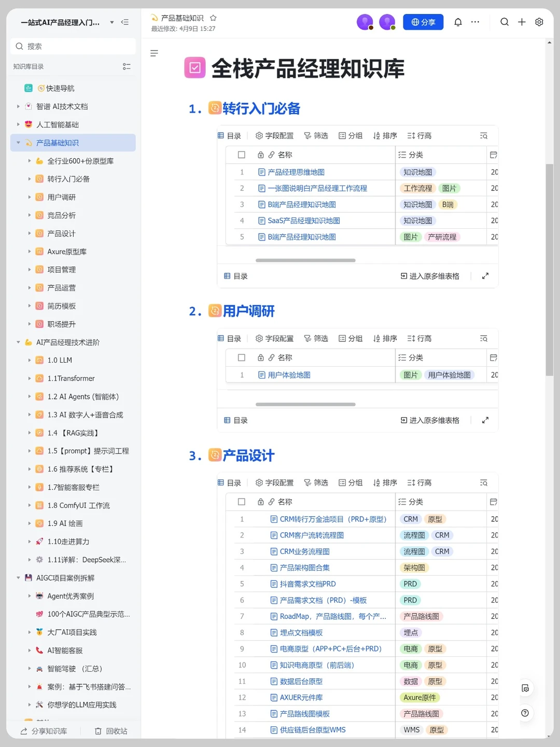This screenshot has width=560, height=747.
Task: Collapse the sidebar with the top-left icon
Action: (x=124, y=22)
